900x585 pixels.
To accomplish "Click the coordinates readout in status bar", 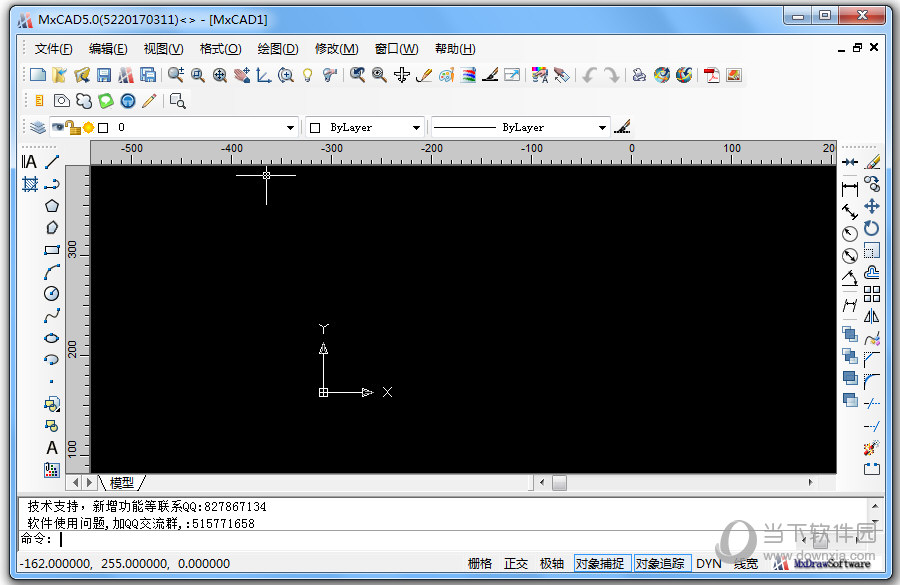I will (x=125, y=564).
